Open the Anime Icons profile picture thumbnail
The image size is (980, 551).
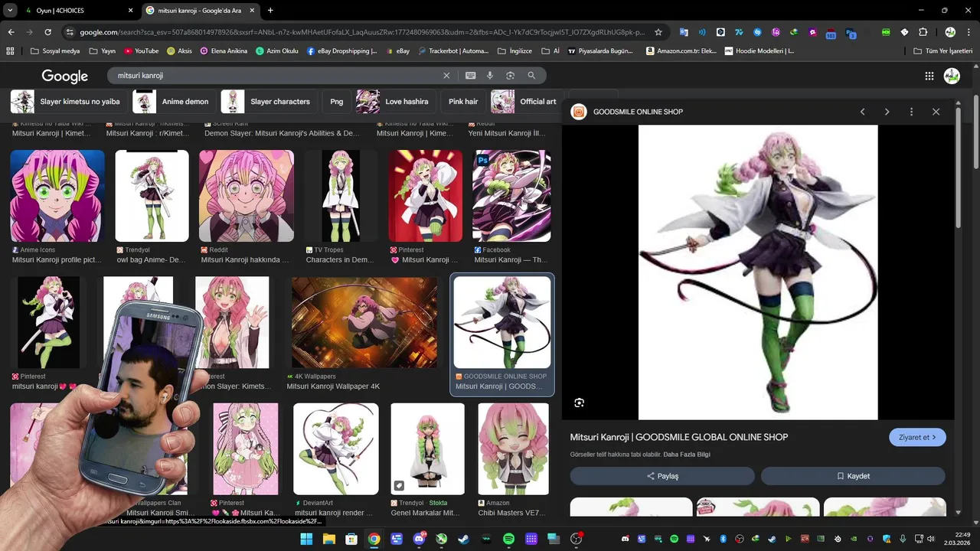(x=57, y=196)
